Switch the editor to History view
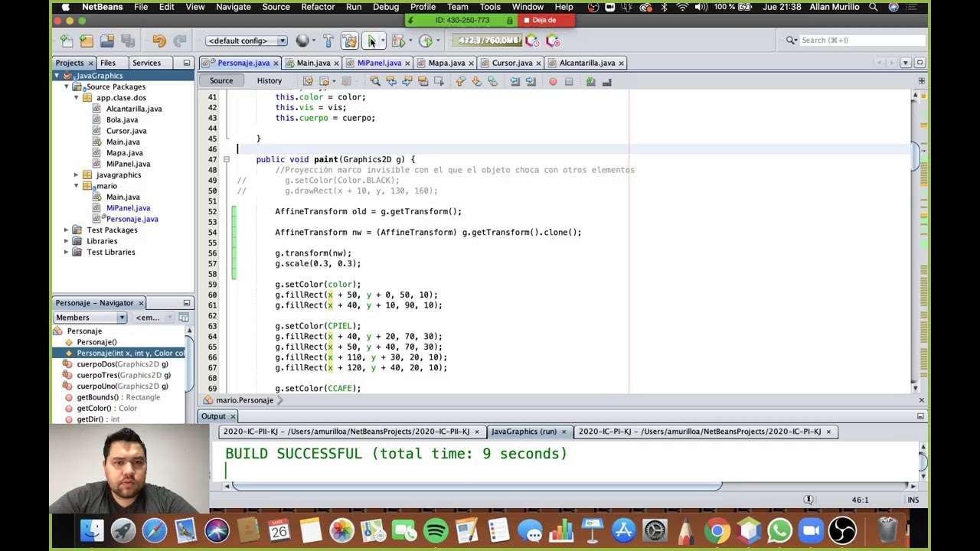 pos(269,81)
